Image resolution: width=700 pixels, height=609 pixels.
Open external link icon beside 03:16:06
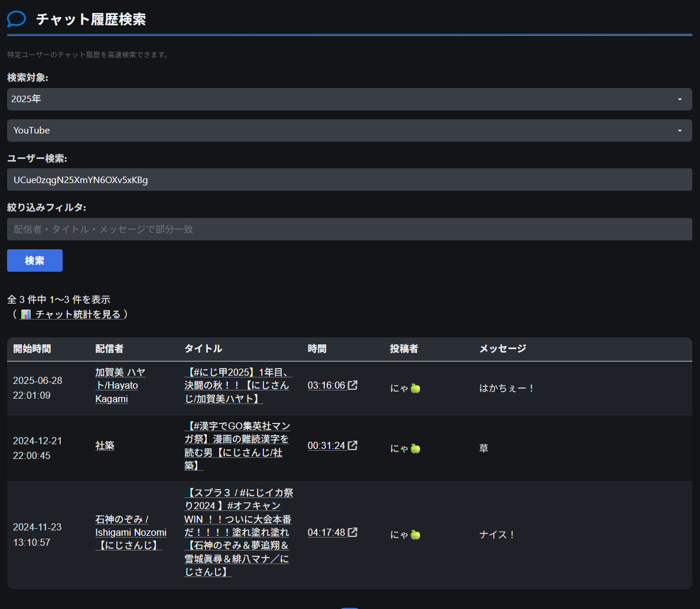click(353, 385)
